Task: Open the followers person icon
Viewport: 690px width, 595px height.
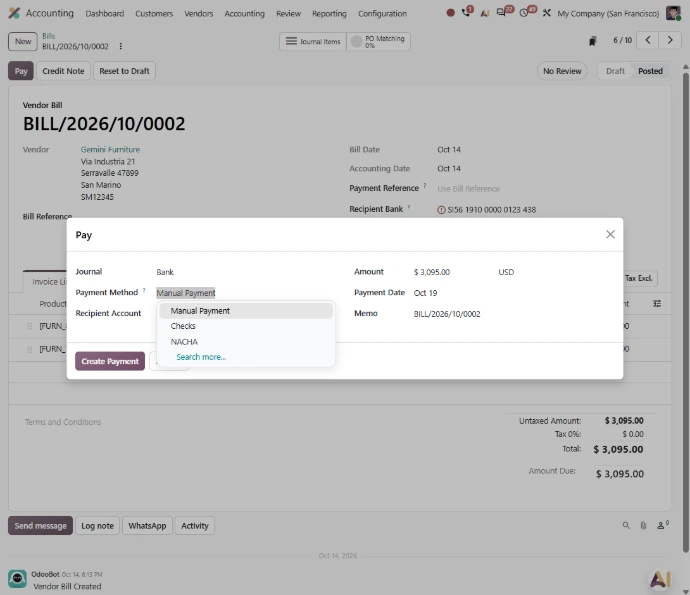Action: (663, 525)
